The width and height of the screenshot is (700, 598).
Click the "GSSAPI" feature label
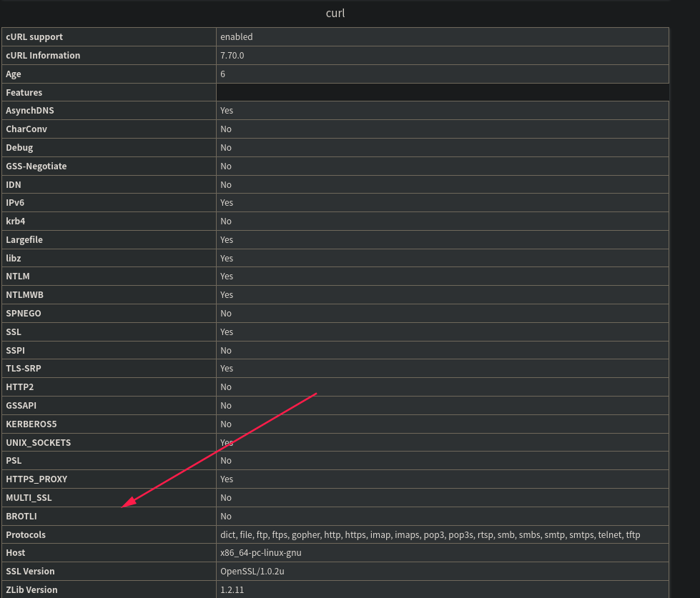pyautogui.click(x=21, y=406)
